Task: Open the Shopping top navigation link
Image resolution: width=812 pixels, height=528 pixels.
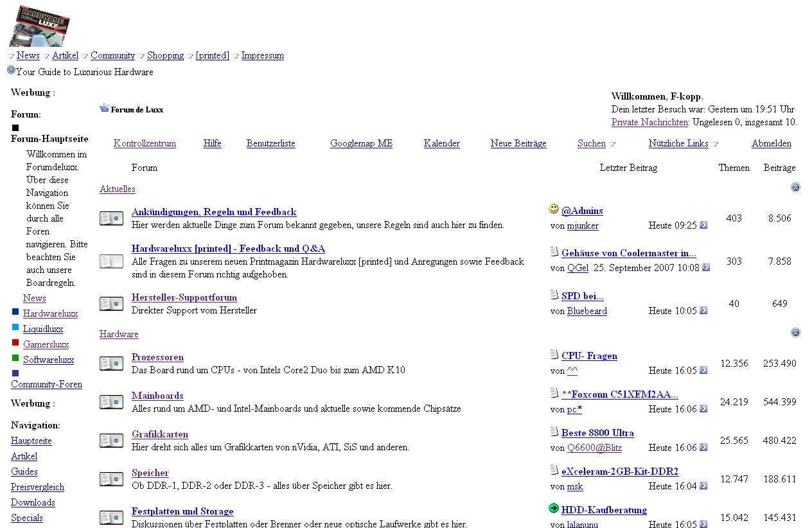Action: (x=165, y=55)
